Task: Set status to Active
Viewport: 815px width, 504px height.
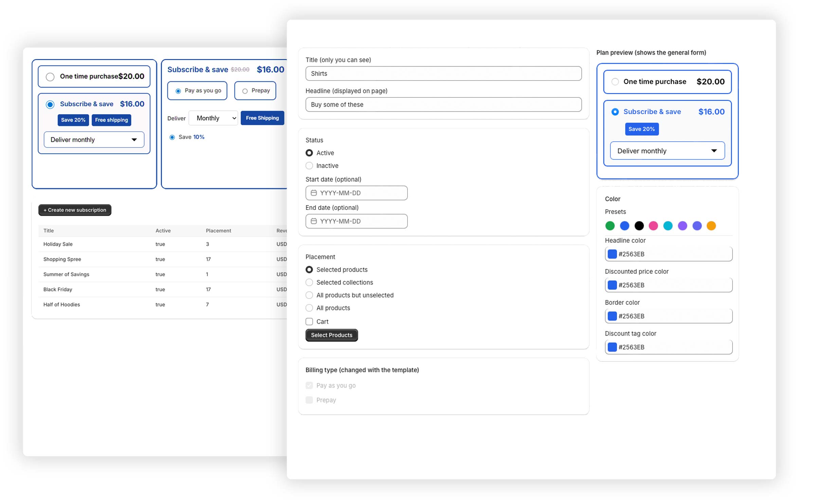Action: coord(309,153)
